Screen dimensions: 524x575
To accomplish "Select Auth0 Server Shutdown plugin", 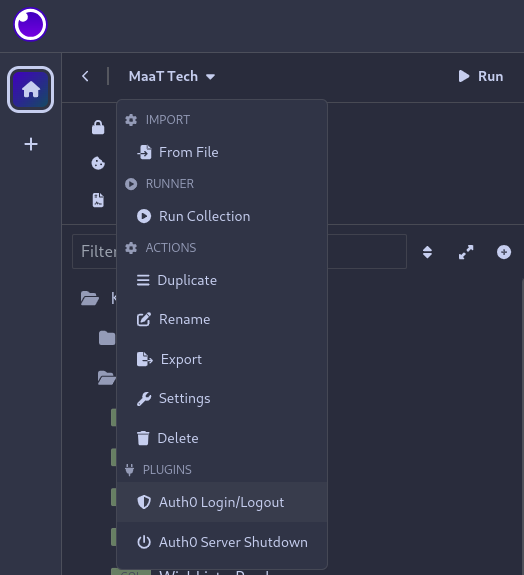I will (222, 542).
